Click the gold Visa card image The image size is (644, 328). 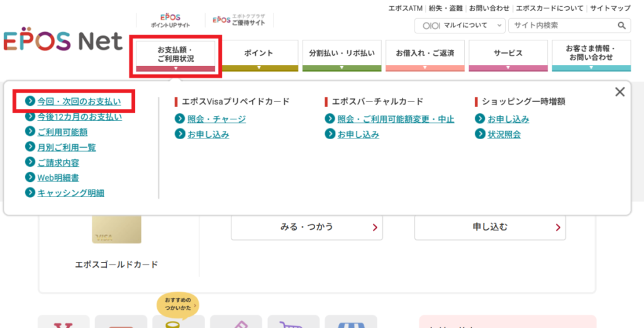click(116, 229)
